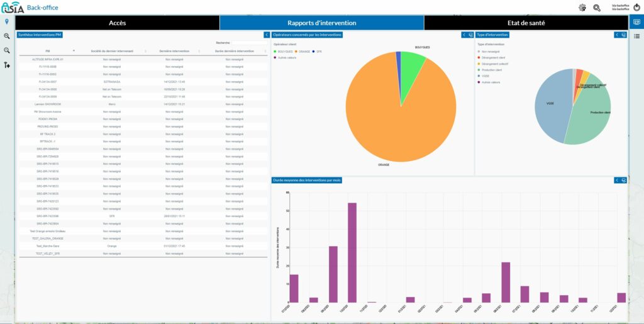Image resolution: width=644 pixels, height=324 pixels.
Task: Click the SFR cell in intervenant column
Action: pos(112,216)
